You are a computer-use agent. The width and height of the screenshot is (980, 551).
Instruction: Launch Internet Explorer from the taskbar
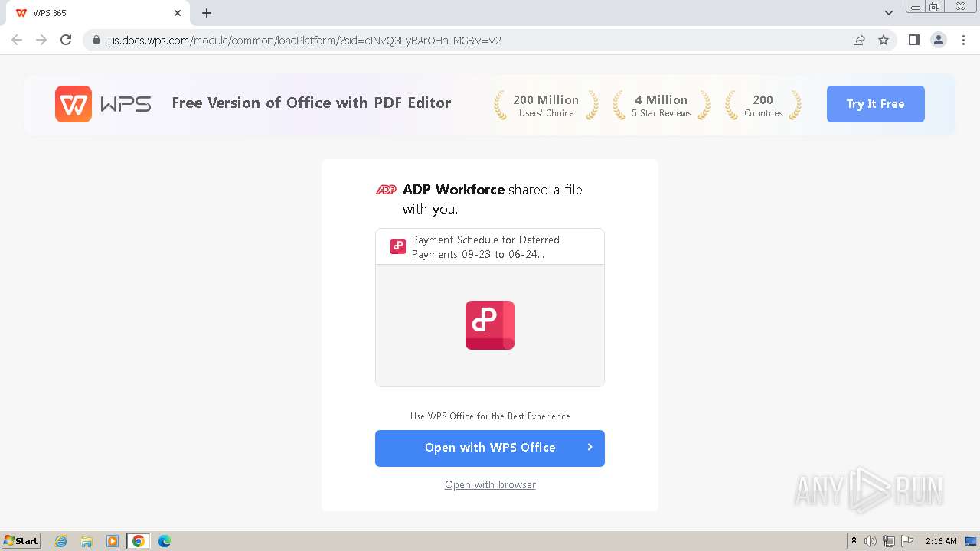pyautogui.click(x=60, y=541)
